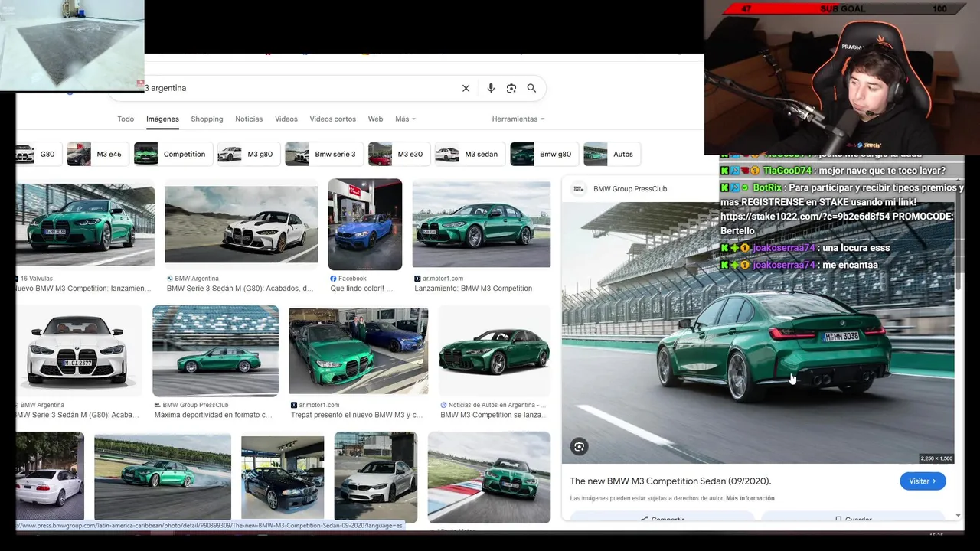Open the drifting green M3 thumbnail

[x=162, y=477]
